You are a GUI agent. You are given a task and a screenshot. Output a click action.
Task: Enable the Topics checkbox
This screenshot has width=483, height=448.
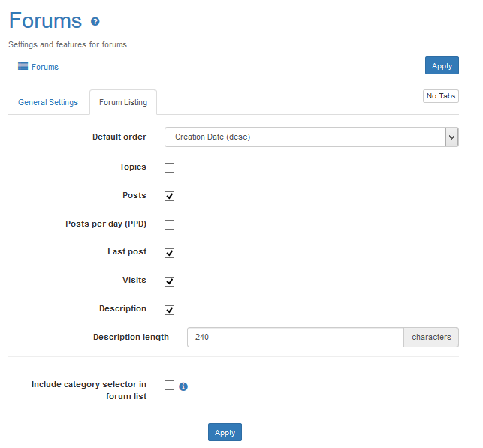coord(169,167)
